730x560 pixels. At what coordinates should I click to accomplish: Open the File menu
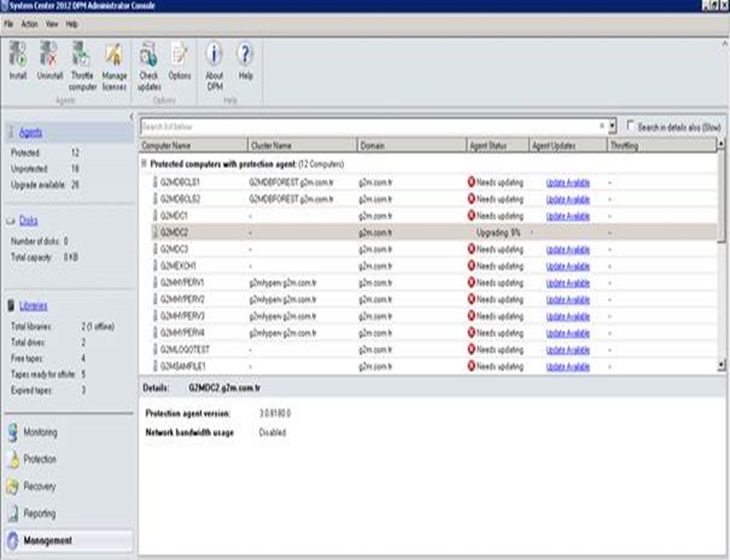pyautogui.click(x=9, y=24)
